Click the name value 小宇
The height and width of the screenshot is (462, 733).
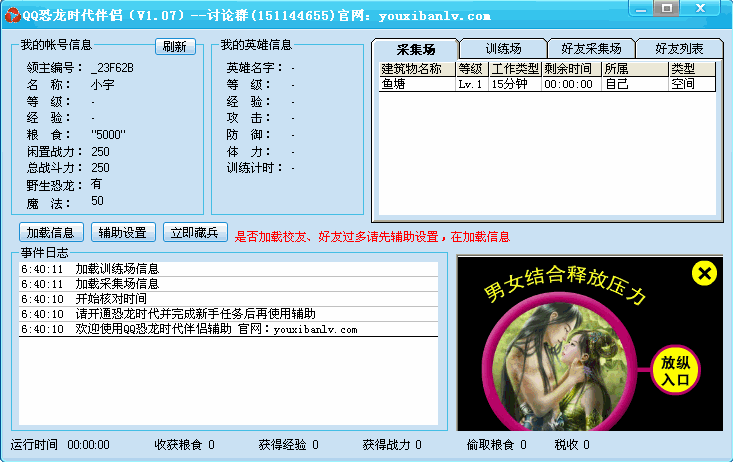tap(103, 85)
